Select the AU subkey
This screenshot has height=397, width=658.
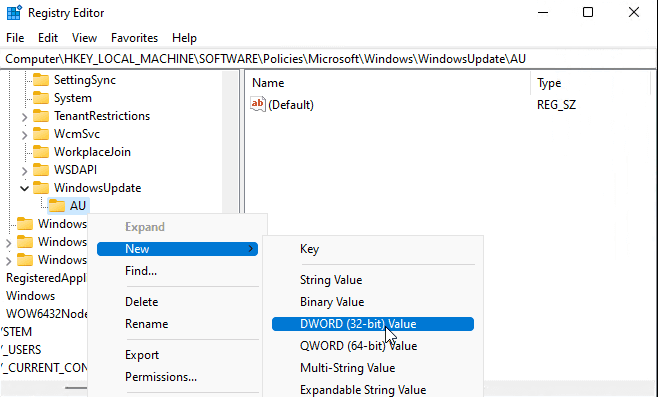78,206
